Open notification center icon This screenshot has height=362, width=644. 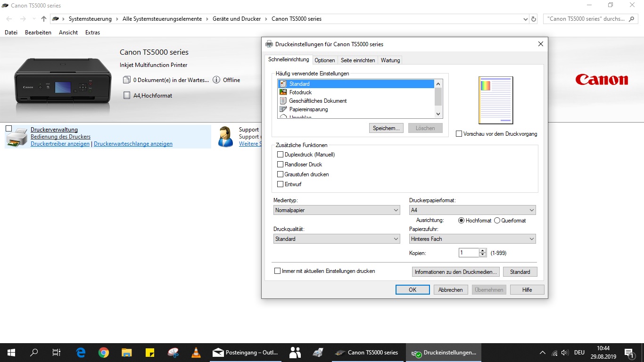point(629,353)
